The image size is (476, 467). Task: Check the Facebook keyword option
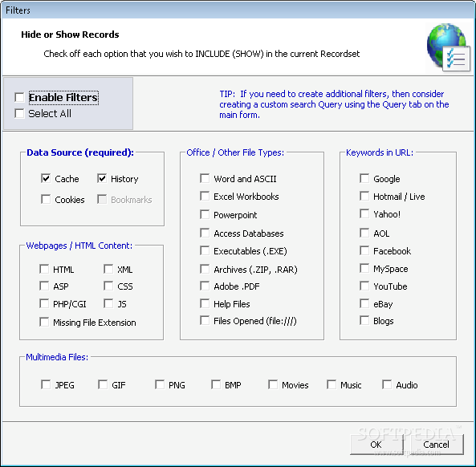tap(364, 250)
